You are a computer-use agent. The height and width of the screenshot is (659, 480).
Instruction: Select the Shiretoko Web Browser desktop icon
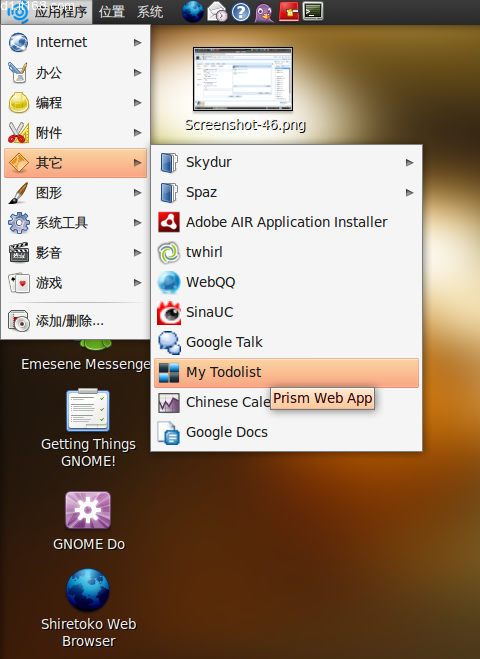point(88,590)
